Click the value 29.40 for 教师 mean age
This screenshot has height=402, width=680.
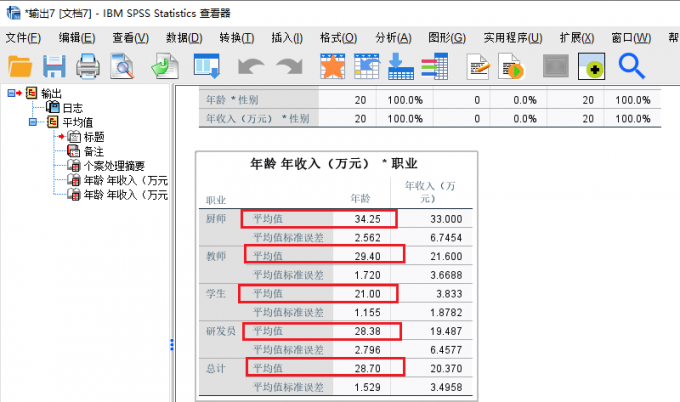(x=367, y=256)
